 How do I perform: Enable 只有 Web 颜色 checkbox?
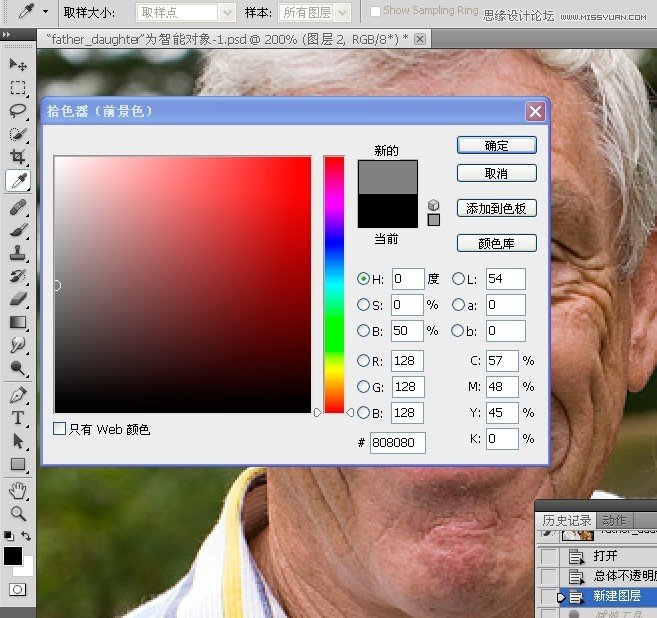pos(59,428)
